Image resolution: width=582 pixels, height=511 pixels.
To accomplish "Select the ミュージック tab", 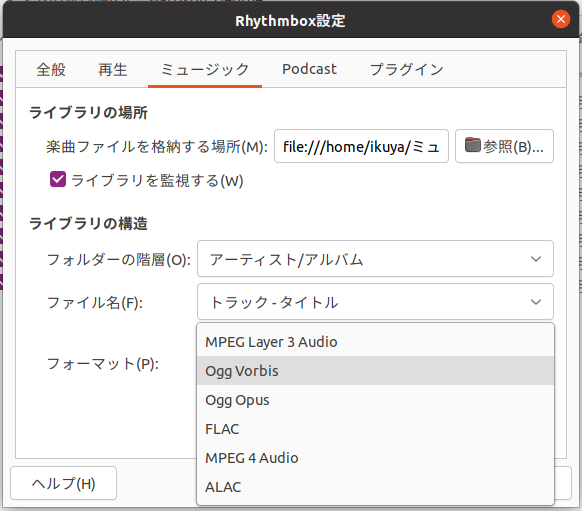I will (x=205, y=69).
